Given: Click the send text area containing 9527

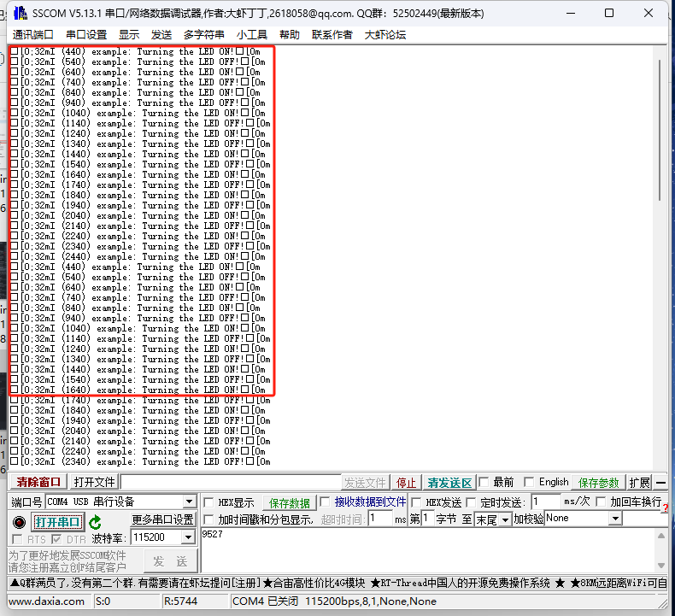Looking at the screenshot, I should [428, 550].
